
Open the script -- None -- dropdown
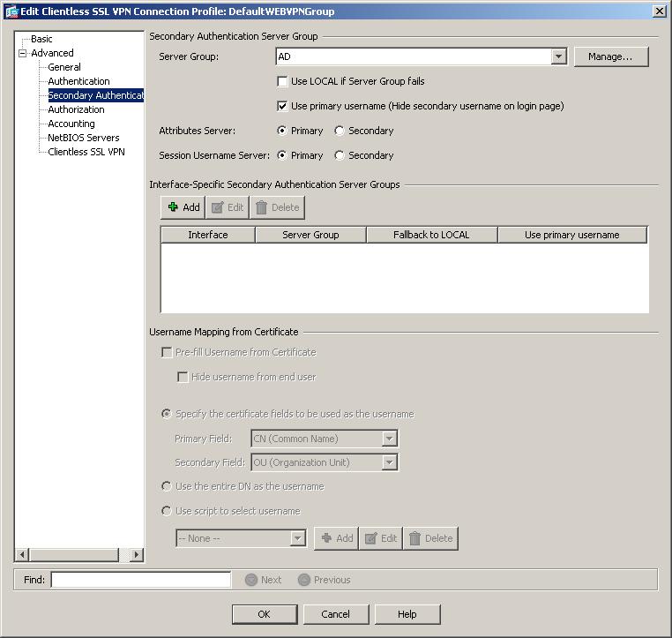tap(297, 538)
